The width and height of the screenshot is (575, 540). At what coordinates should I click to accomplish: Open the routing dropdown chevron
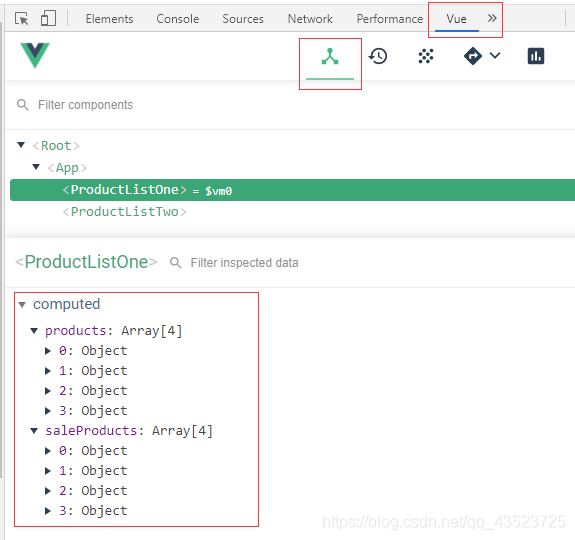[x=495, y=55]
